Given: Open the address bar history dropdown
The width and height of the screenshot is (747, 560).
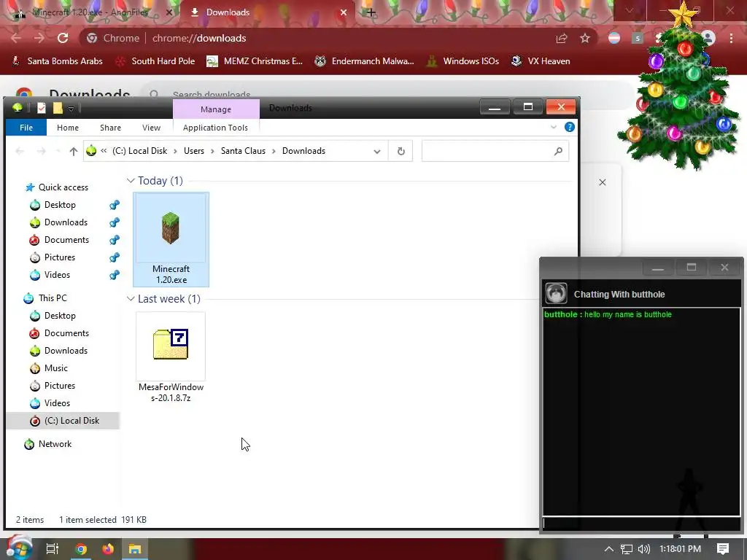Looking at the screenshot, I should point(377,152).
